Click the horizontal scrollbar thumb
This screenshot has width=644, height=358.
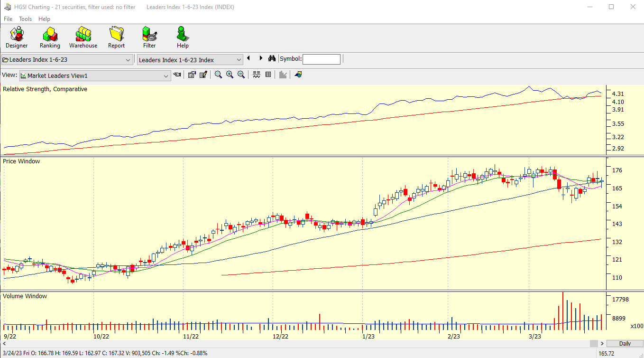coord(594,343)
